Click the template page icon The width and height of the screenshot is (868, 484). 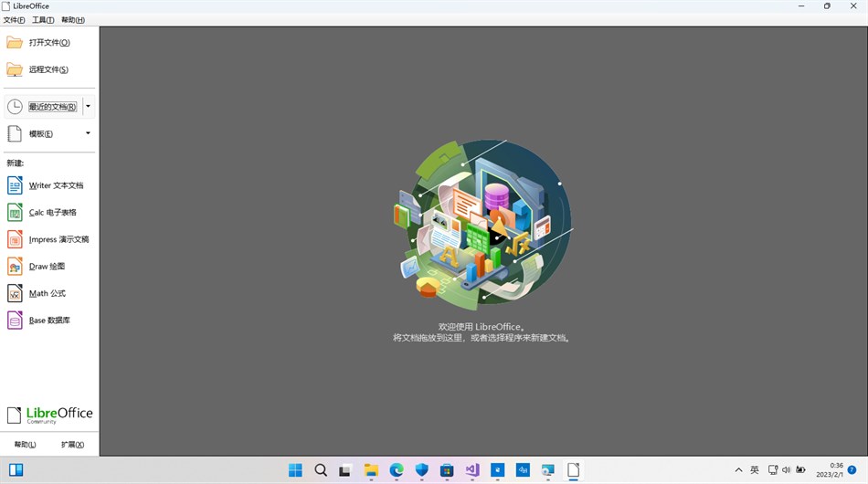(15, 133)
